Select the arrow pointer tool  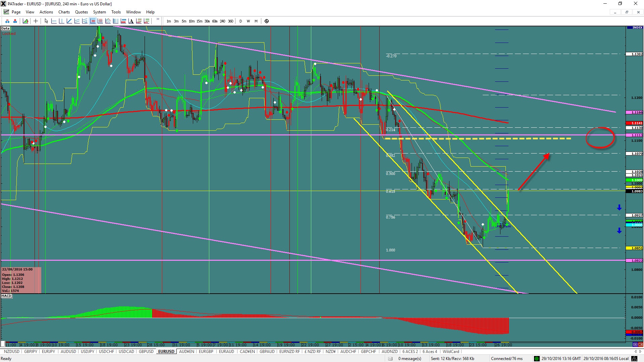pos(46,21)
